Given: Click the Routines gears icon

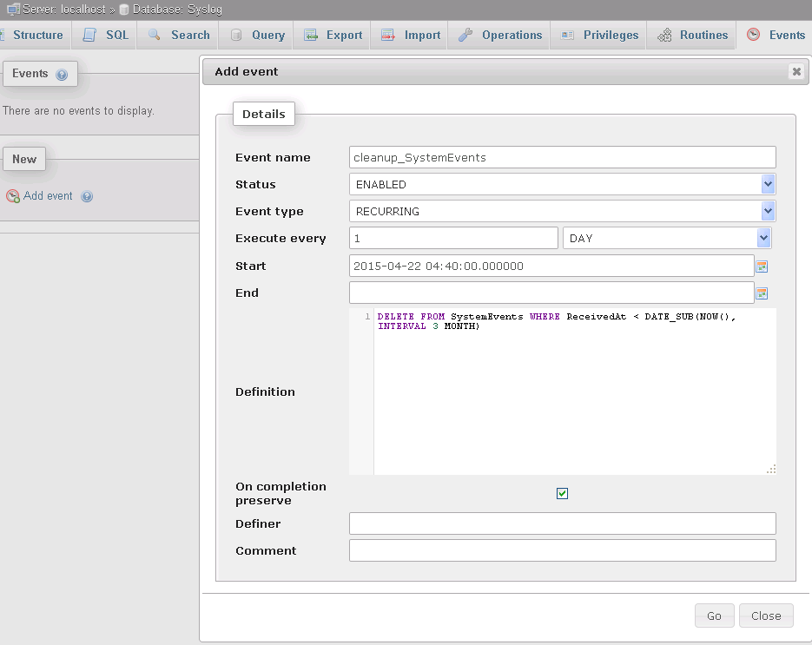Looking at the screenshot, I should [664, 35].
